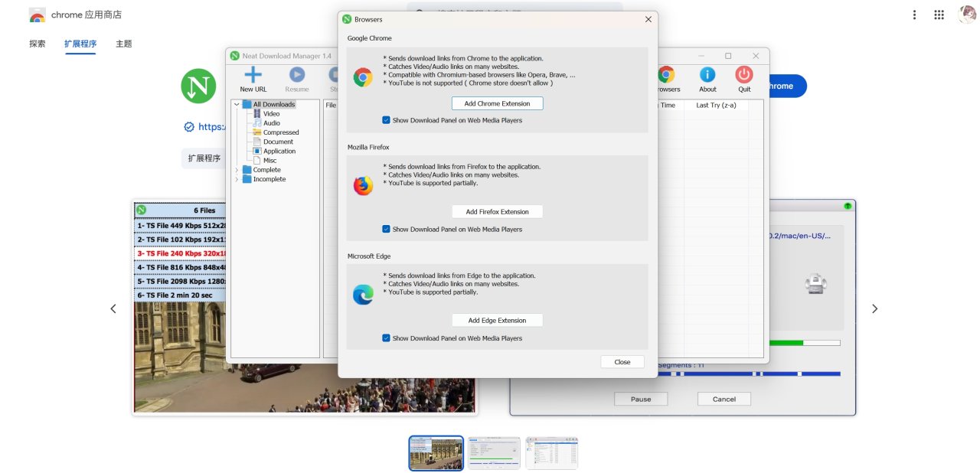Select '6- TS File 2 min 20 sec' row
This screenshot has height=473, width=980.
181,295
